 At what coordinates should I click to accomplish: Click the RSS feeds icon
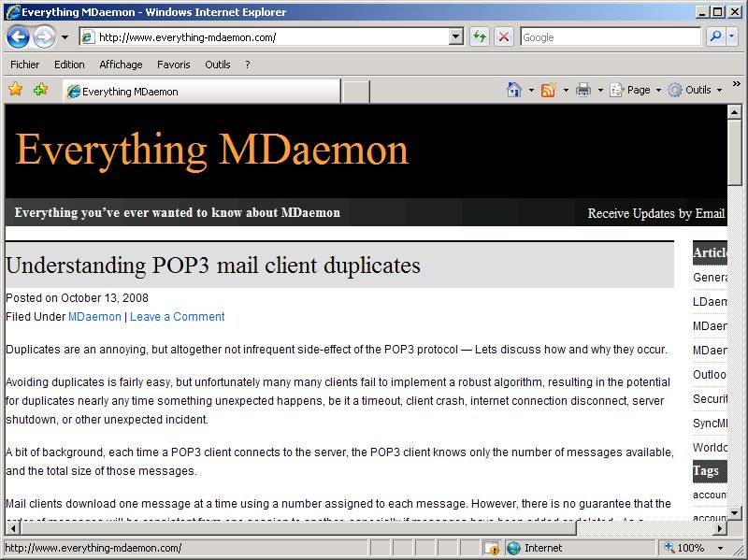(x=549, y=90)
